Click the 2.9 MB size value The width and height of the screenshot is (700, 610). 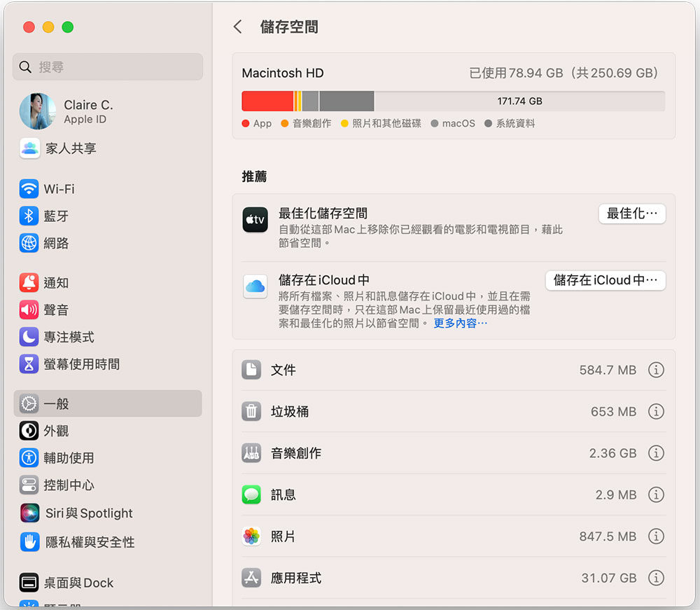pos(615,494)
